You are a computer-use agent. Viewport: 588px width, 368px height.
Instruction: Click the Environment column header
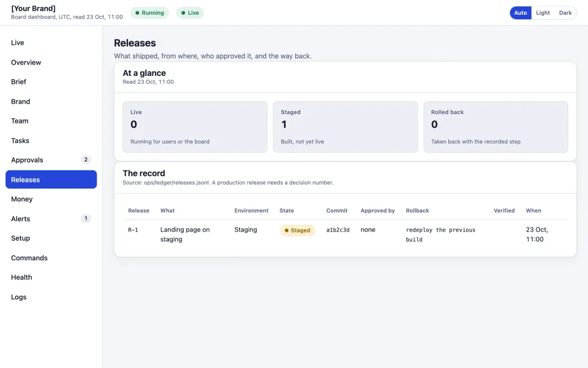[x=251, y=211]
